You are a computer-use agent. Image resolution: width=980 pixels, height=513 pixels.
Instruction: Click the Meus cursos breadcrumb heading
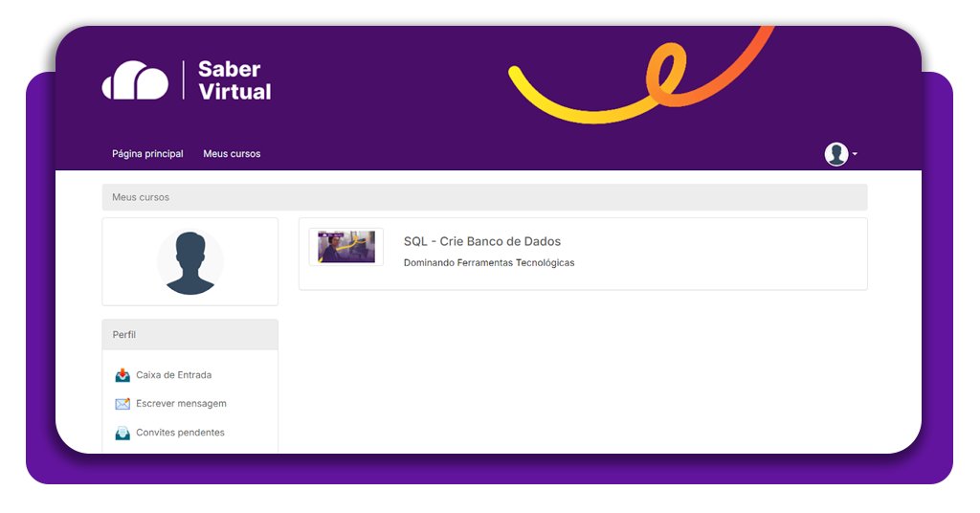(141, 197)
